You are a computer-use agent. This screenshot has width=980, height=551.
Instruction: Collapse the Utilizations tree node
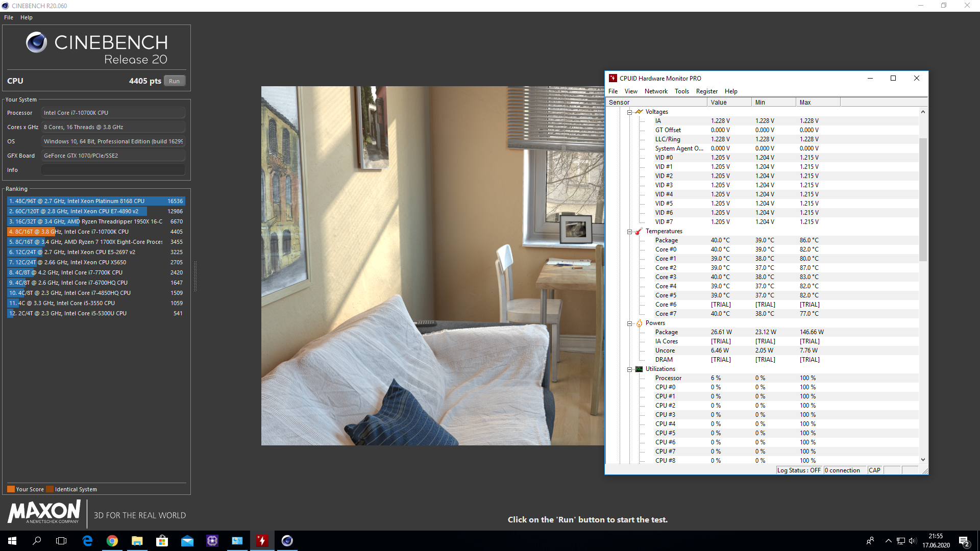coord(630,369)
